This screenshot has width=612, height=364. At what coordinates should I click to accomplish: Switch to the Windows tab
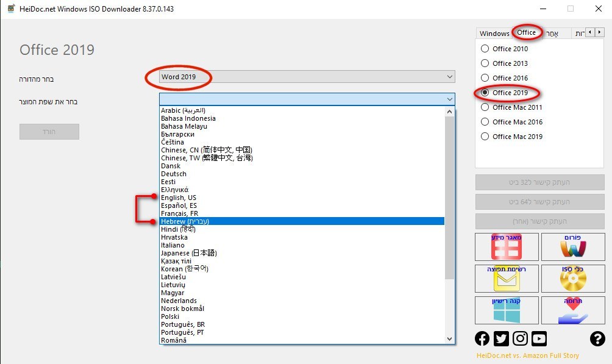click(x=494, y=34)
